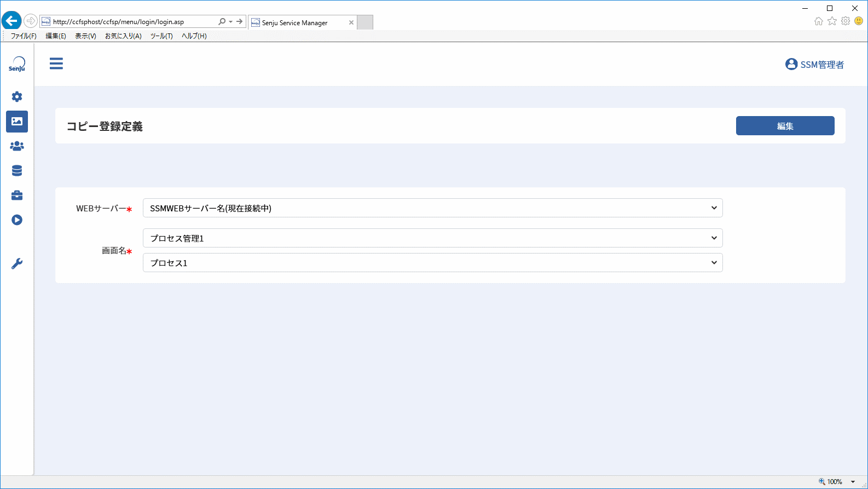The height and width of the screenshot is (489, 868).
Task: Click the コピー登録定義 heading text
Action: click(x=105, y=126)
